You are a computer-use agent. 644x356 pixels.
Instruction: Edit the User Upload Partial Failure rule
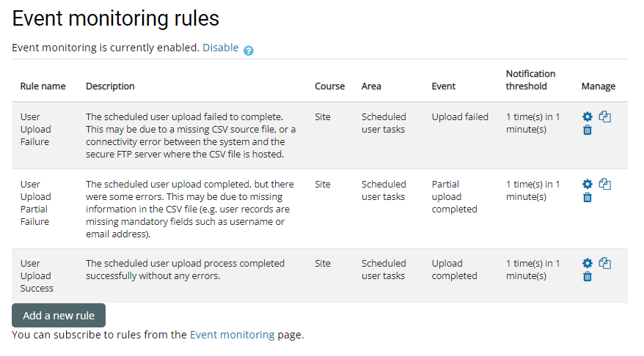(587, 185)
